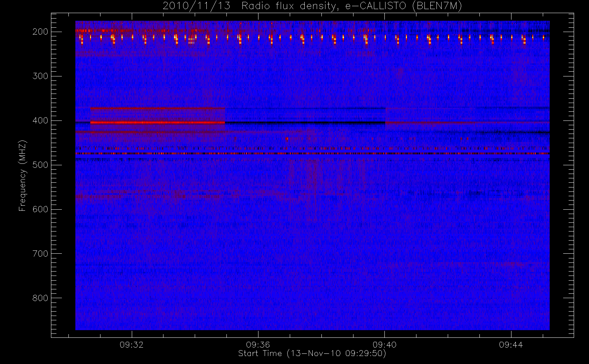Click the 09:40 time tick label
This screenshot has width=589, height=364.
tap(384, 344)
